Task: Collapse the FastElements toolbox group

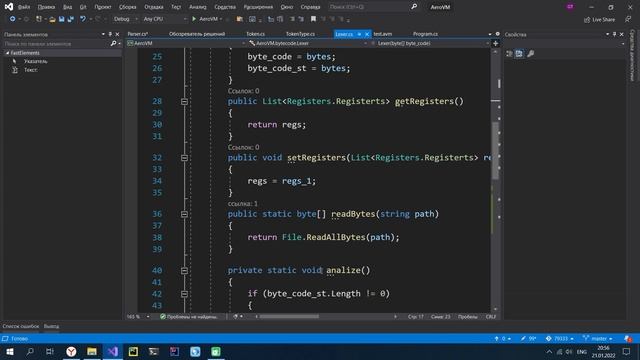Action: (x=7, y=53)
